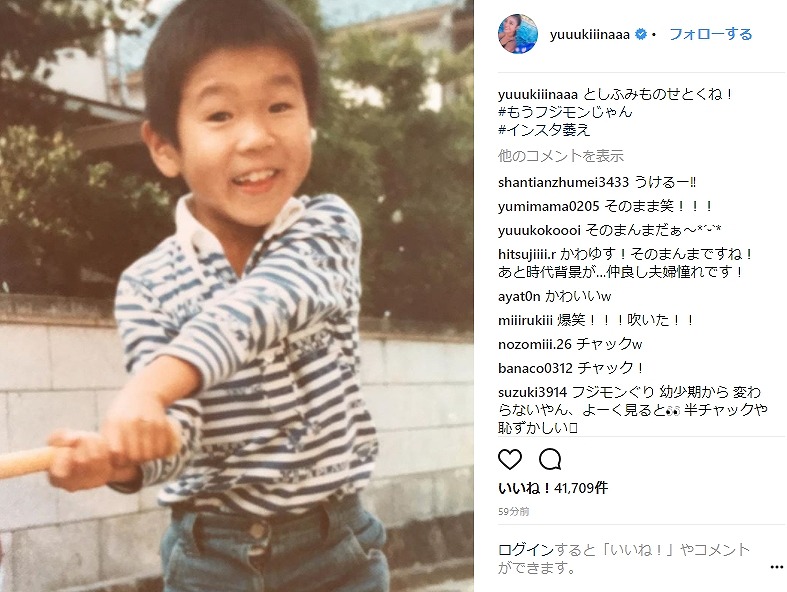The image size is (787, 592).
Task: Visit miiirukiii commenter profile
Action: click(525, 320)
